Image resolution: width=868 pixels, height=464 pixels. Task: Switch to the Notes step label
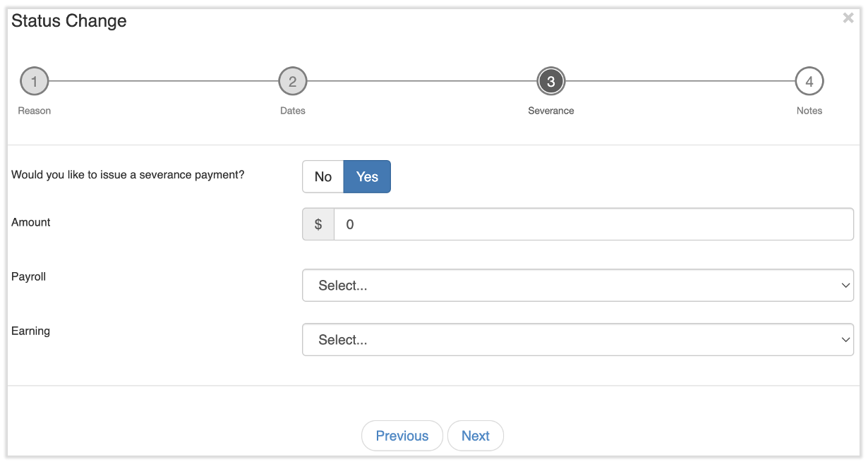809,111
